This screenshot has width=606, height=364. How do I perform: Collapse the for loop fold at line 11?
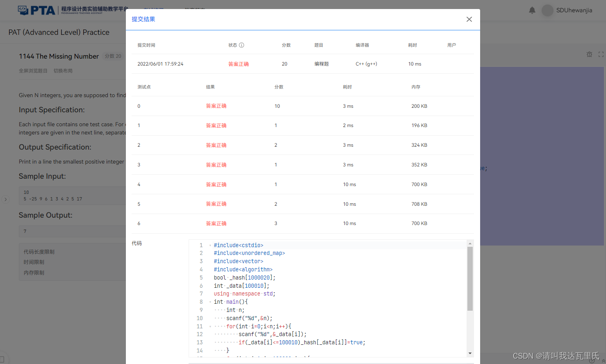(210, 327)
